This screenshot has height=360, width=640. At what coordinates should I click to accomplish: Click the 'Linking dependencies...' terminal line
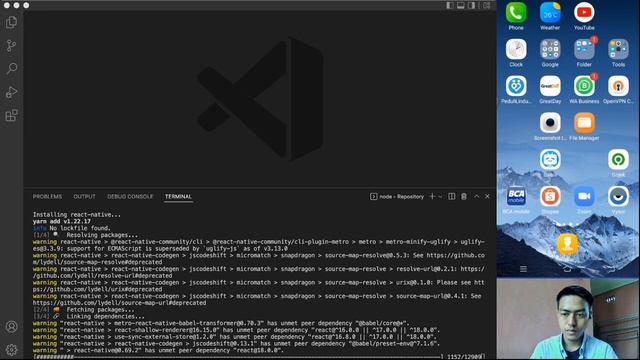click(89, 316)
